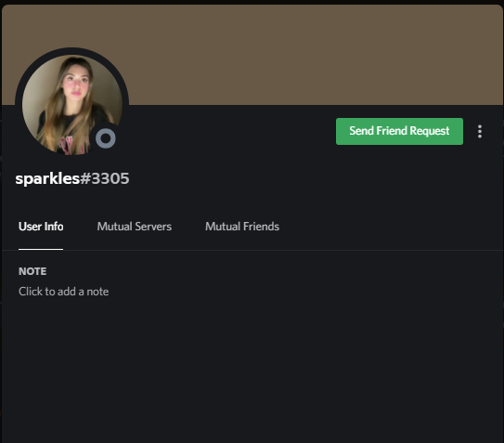Click the empty area below the note
This screenshot has width=504, height=443.
point(252,370)
